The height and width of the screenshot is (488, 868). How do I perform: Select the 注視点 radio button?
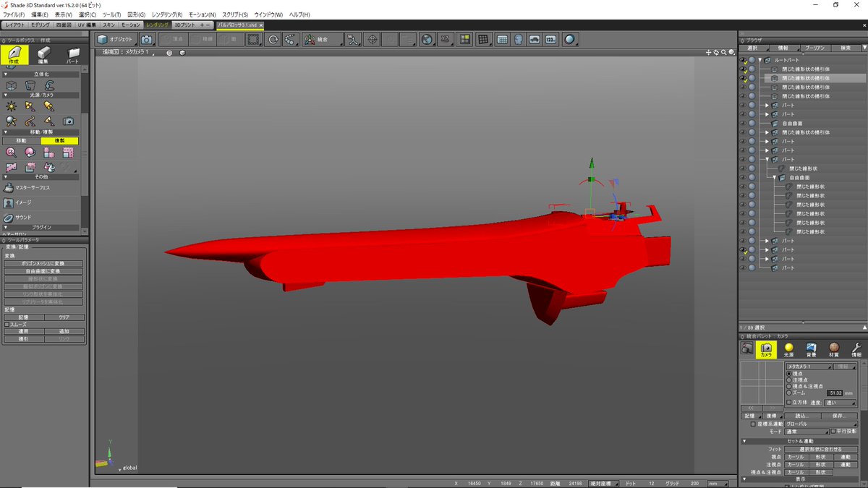789,380
